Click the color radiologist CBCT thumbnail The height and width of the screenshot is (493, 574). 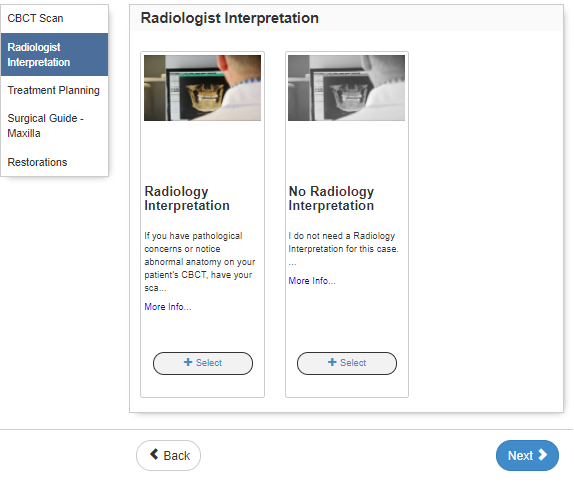coord(202,88)
